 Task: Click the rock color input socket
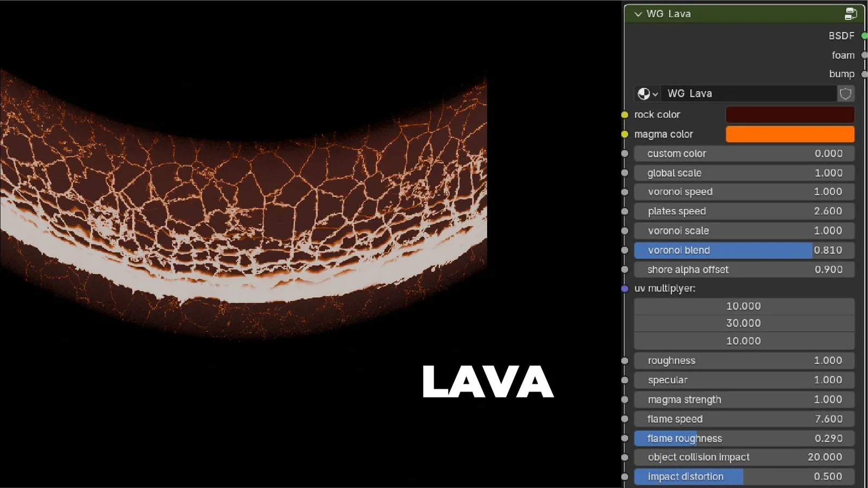[x=624, y=114]
